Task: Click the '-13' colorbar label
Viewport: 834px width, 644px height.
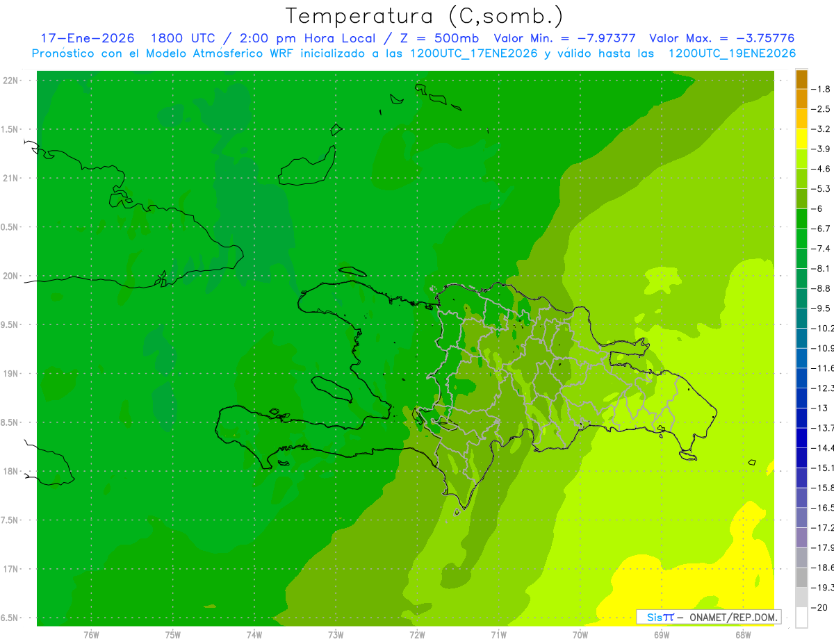Action: [819, 408]
